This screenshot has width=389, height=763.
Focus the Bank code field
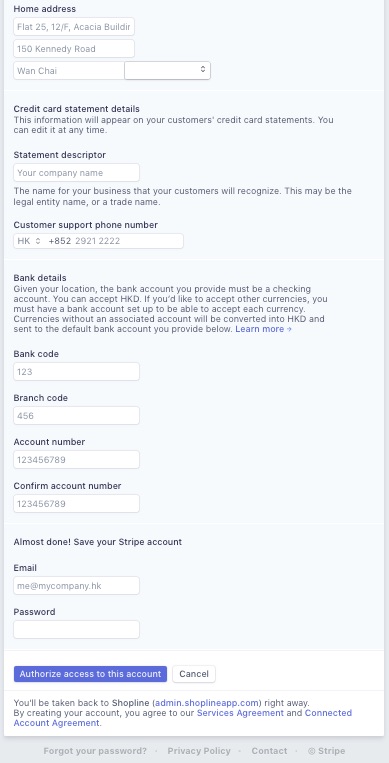[76, 372]
